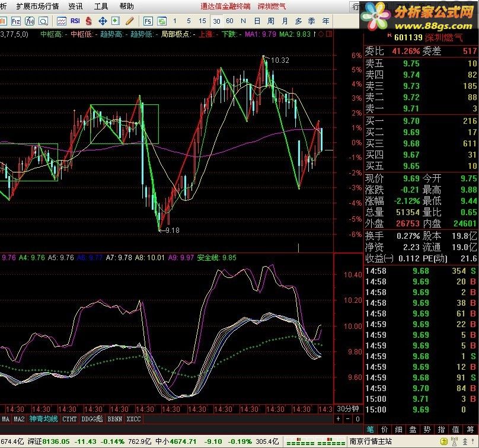Switch to weekly 周 period
This screenshot has width=479, height=448.
pos(271,21)
